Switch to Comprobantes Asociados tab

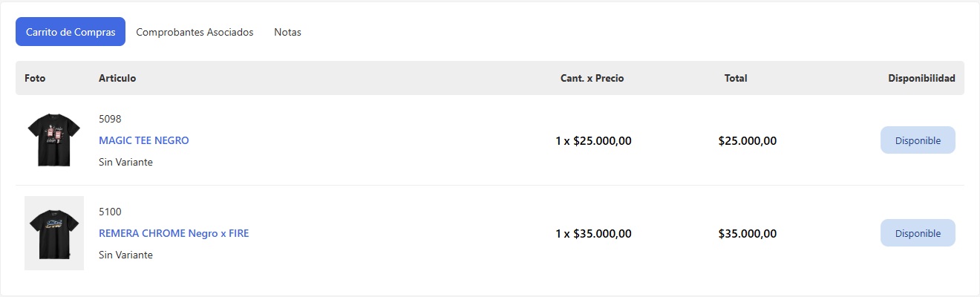tap(195, 32)
